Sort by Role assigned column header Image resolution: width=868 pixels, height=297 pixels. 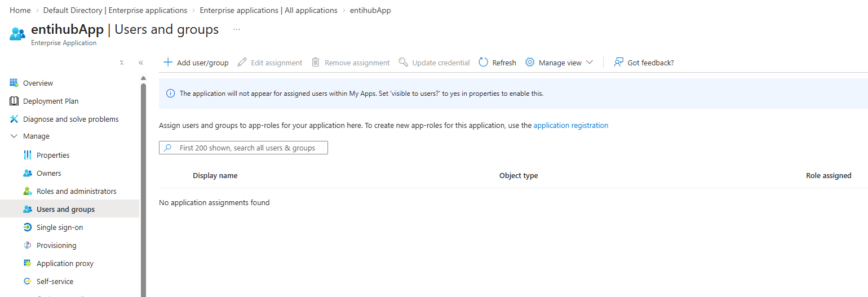point(829,176)
